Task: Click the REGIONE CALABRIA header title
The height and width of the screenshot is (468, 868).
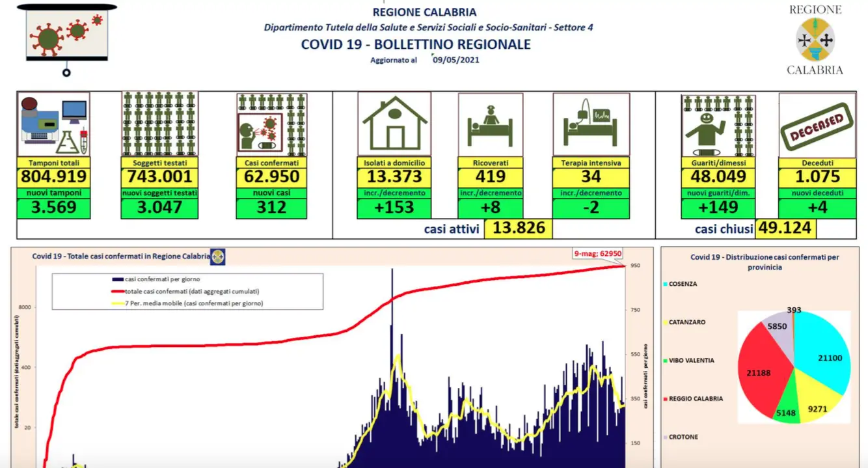Action: [424, 12]
